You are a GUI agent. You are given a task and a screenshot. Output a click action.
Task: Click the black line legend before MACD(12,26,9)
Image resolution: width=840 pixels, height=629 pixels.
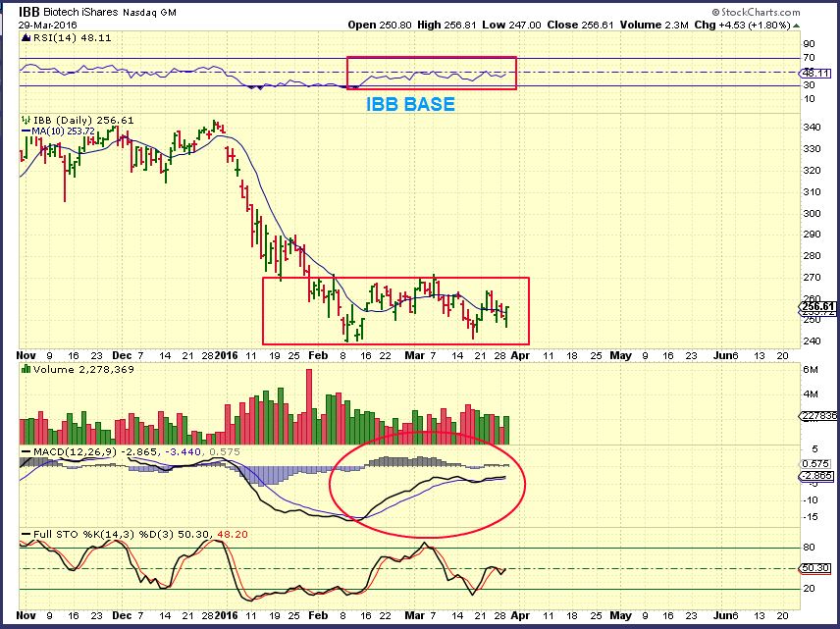[26, 452]
